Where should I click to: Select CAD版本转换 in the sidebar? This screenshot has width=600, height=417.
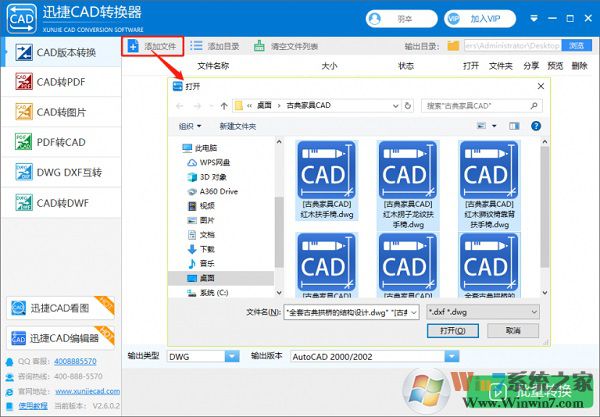[x=61, y=52]
